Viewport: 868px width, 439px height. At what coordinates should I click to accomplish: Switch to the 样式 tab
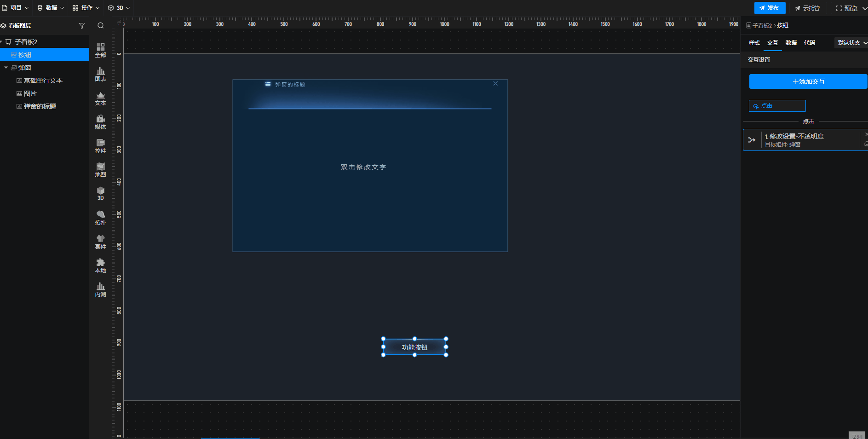click(x=754, y=43)
